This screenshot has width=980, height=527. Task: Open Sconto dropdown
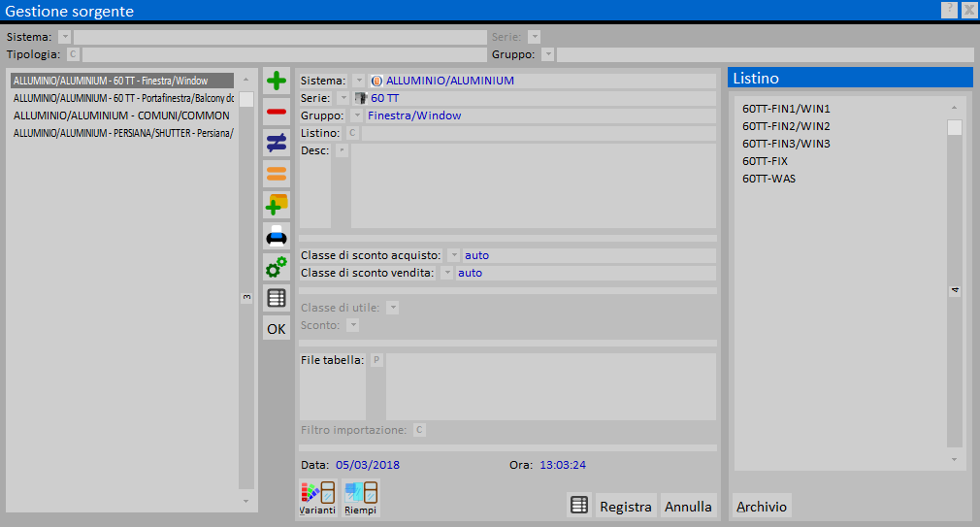tap(353, 325)
